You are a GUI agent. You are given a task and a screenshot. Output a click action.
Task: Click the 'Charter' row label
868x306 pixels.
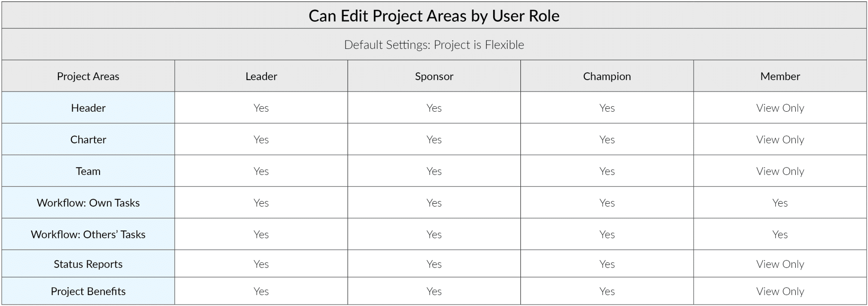pos(88,140)
